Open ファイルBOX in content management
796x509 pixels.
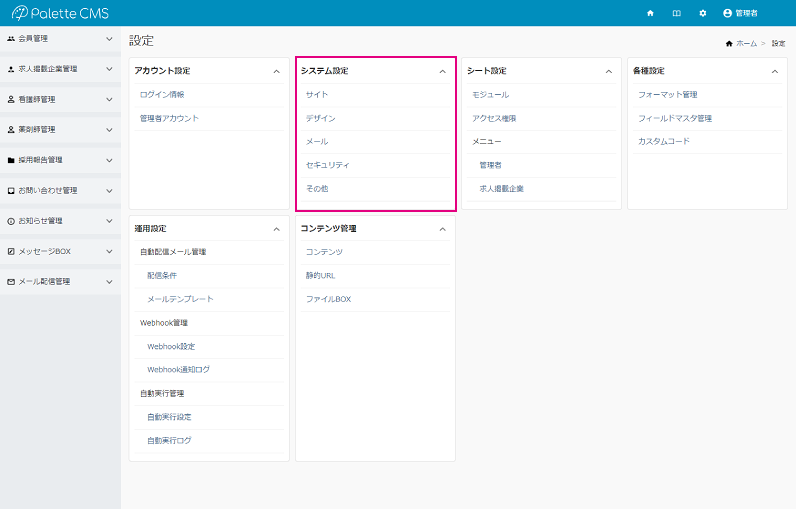tap(328, 299)
